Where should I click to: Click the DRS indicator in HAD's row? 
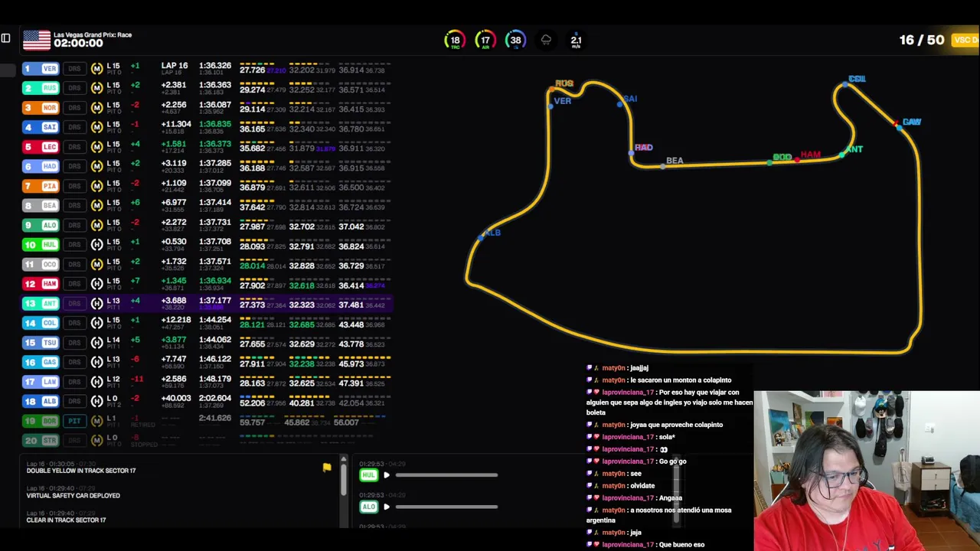tap(74, 166)
